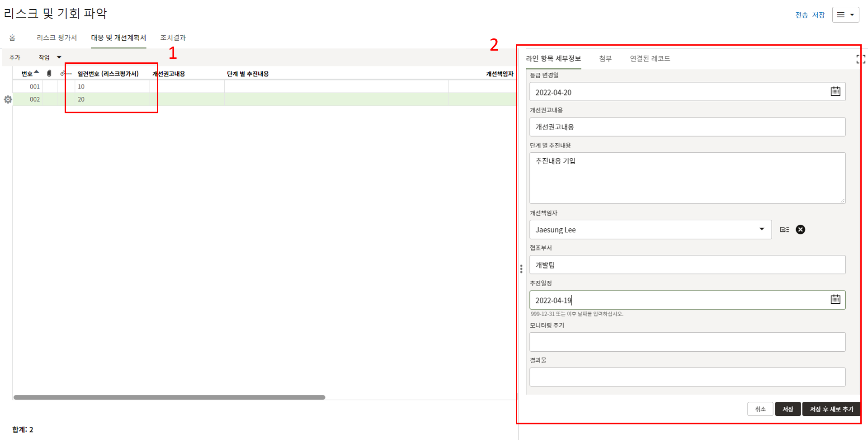Click into the 모니터링 주기 input field
This screenshot has width=868, height=443.
(687, 342)
